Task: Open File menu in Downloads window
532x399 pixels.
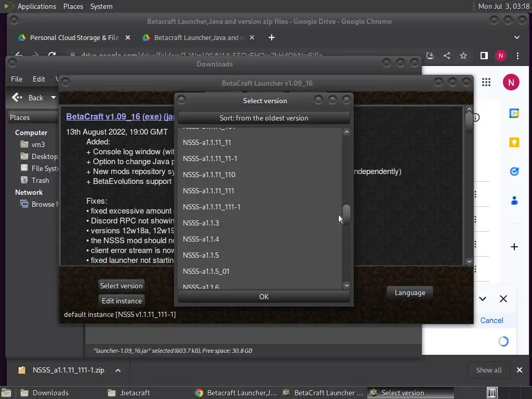Action: (x=17, y=79)
